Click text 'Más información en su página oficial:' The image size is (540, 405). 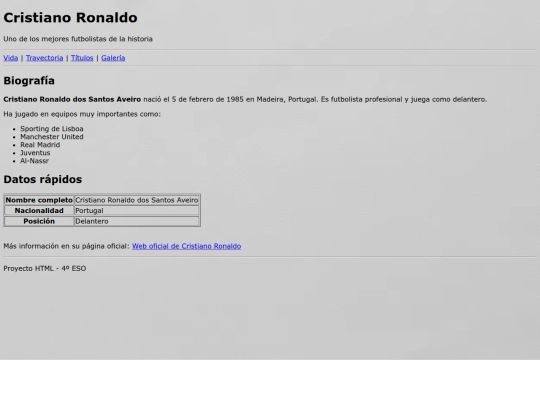[66, 246]
